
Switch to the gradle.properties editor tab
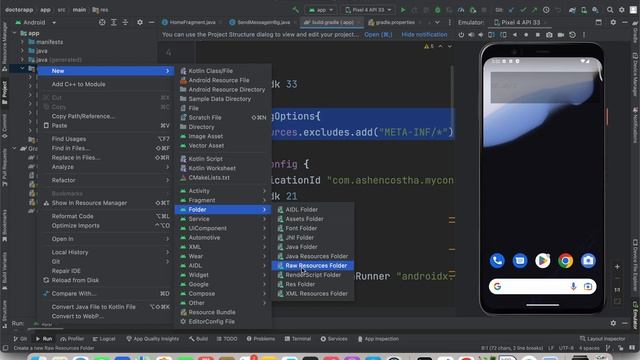point(391,22)
